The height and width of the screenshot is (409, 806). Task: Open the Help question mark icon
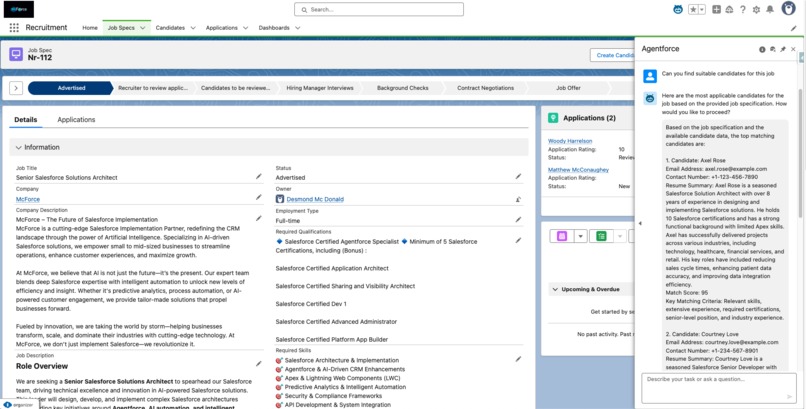pos(743,9)
